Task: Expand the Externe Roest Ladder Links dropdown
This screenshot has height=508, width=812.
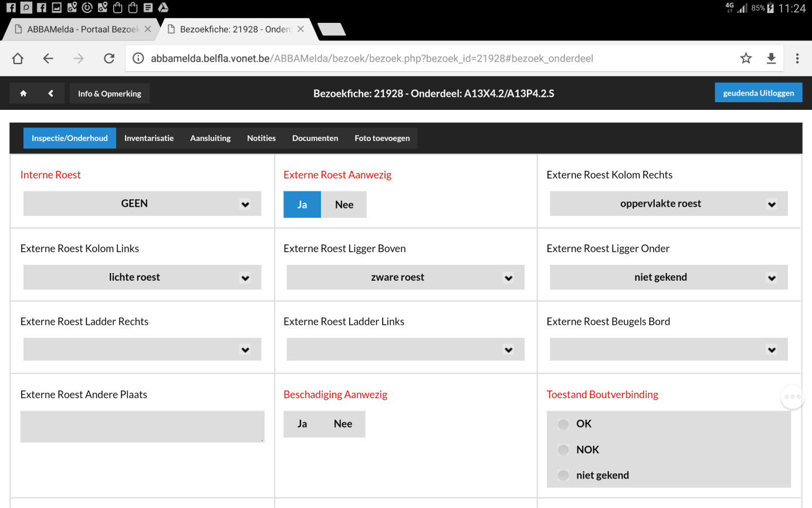Action: point(405,349)
